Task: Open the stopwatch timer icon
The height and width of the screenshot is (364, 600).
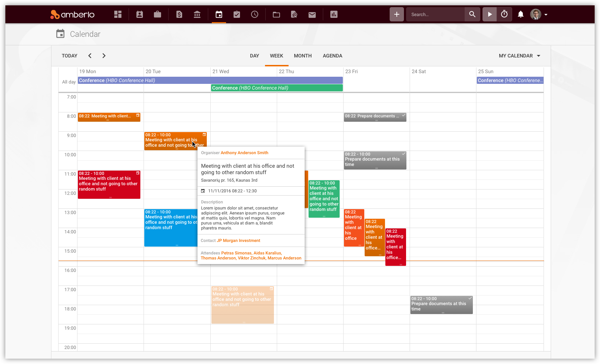Action: [x=504, y=14]
